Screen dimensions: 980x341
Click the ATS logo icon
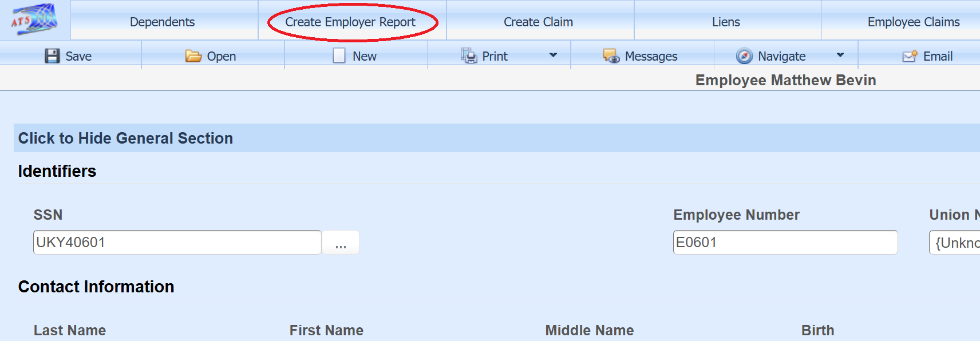tap(34, 19)
